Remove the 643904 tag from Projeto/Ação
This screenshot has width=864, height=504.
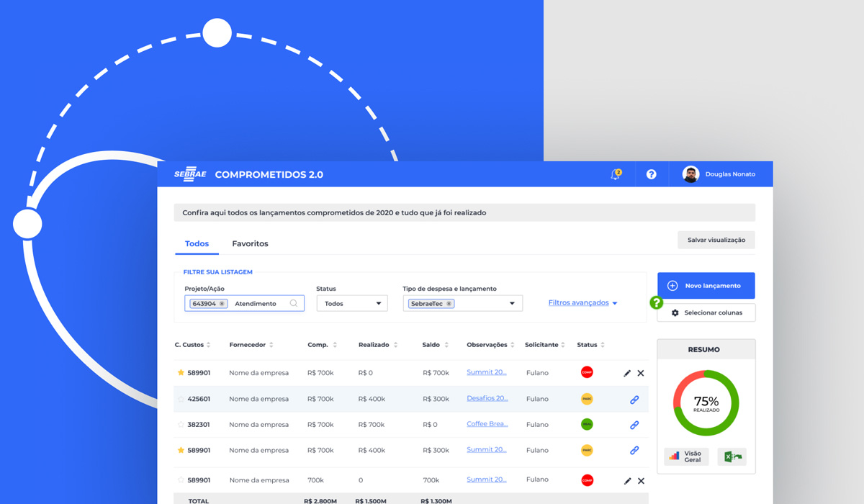[x=222, y=304]
